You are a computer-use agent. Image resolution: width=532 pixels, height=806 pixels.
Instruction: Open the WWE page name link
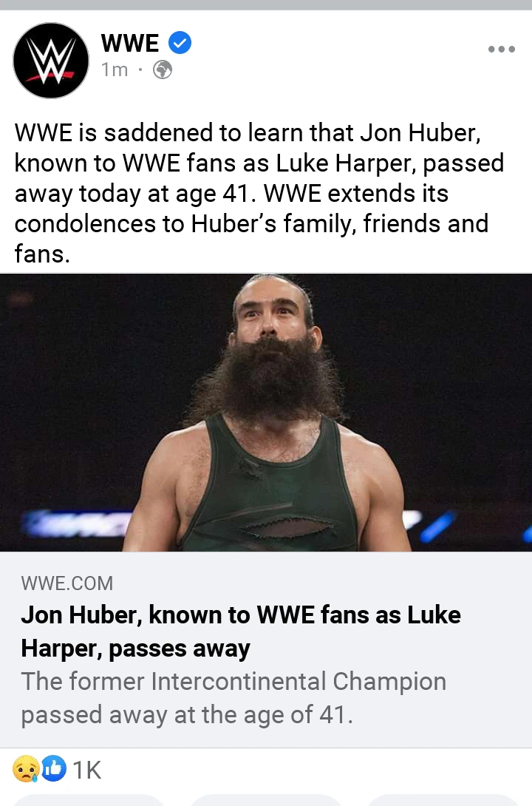click(130, 43)
